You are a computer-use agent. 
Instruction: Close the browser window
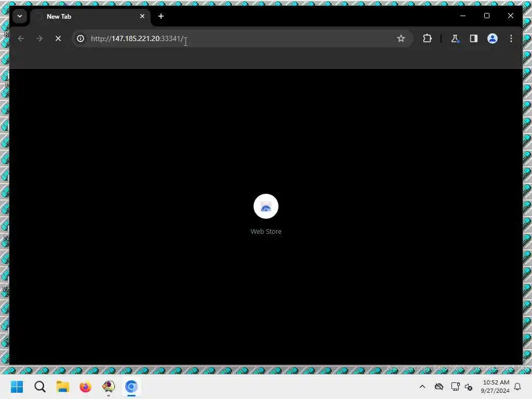pyautogui.click(x=510, y=16)
